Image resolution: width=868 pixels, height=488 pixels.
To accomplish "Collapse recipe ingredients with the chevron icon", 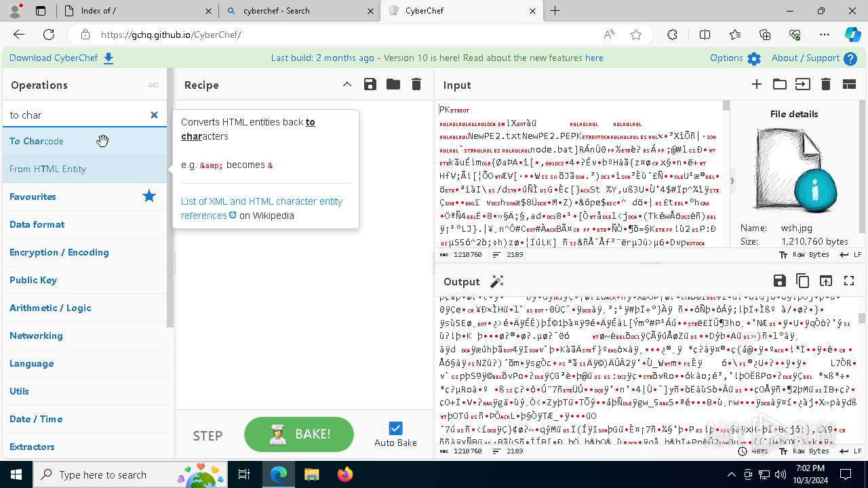I will pyautogui.click(x=347, y=85).
